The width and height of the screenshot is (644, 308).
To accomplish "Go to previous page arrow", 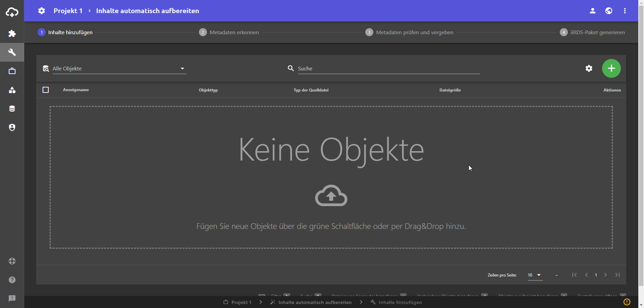I will 587,275.
